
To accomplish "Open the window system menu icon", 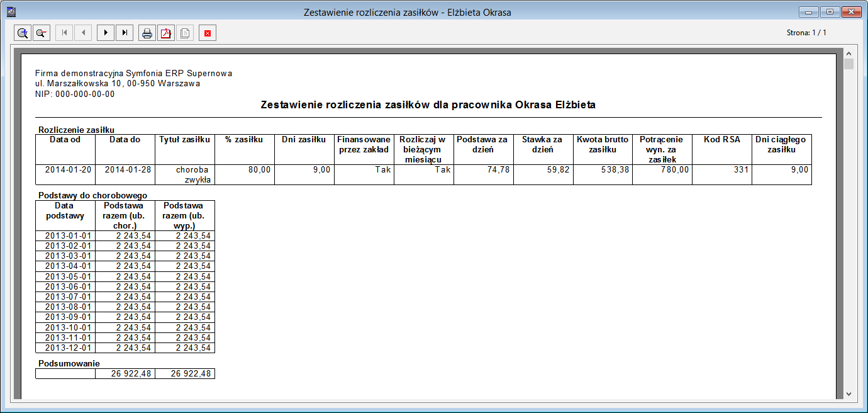I will (11, 12).
